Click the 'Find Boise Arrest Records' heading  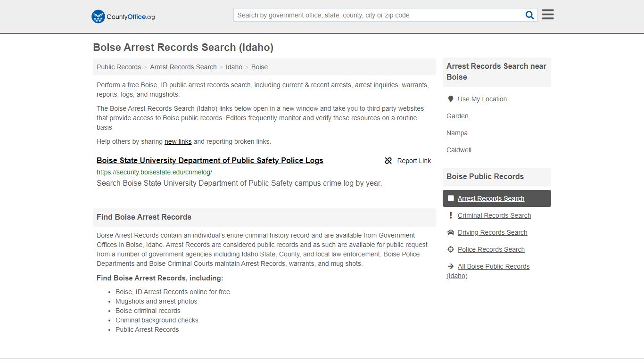pos(144,217)
